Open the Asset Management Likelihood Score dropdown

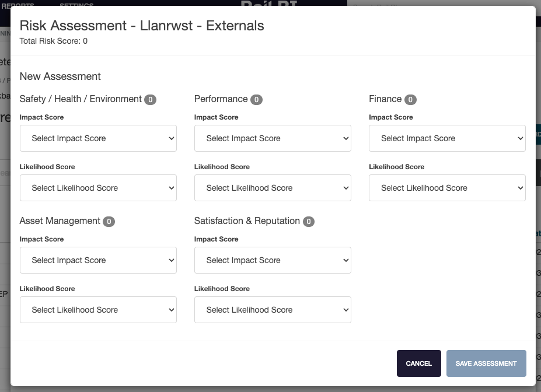click(x=98, y=310)
